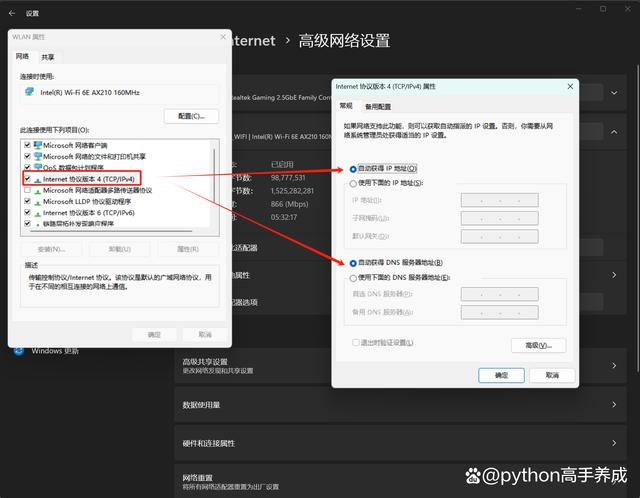Screen dimensions: 640x498
Task: Toggle the 链路层拓扑发现 checkbox
Action: coord(27,223)
